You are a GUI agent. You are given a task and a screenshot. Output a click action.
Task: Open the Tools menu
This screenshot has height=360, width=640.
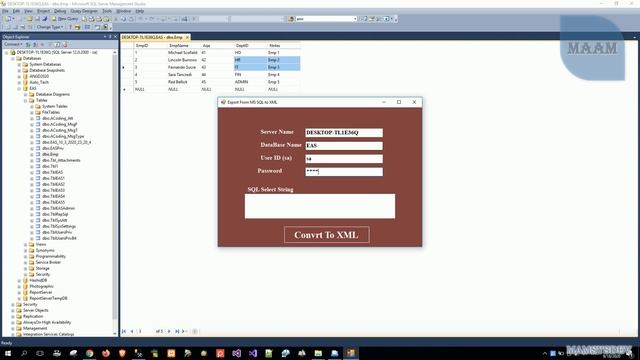click(107, 11)
